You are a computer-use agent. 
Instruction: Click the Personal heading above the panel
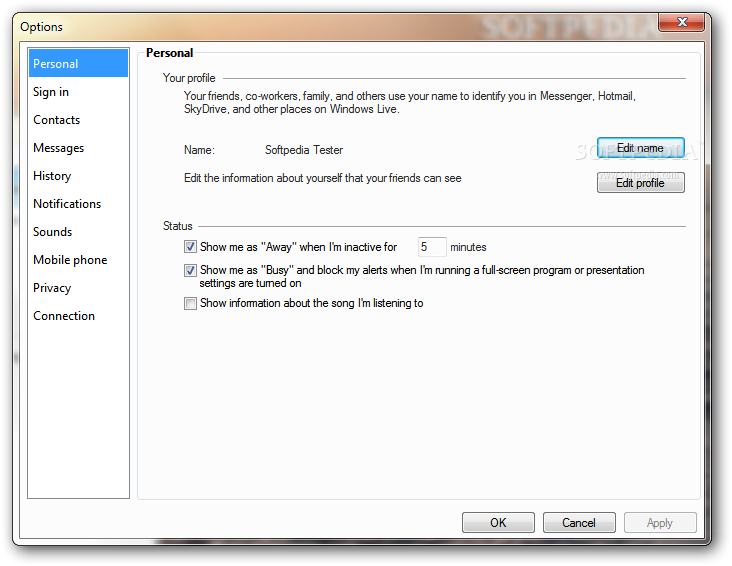coord(169,53)
